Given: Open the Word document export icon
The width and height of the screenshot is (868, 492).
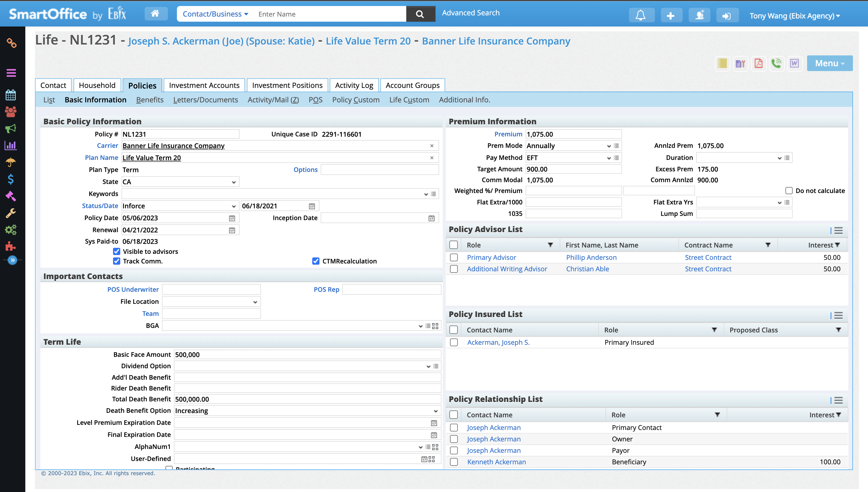Looking at the screenshot, I should pos(795,63).
